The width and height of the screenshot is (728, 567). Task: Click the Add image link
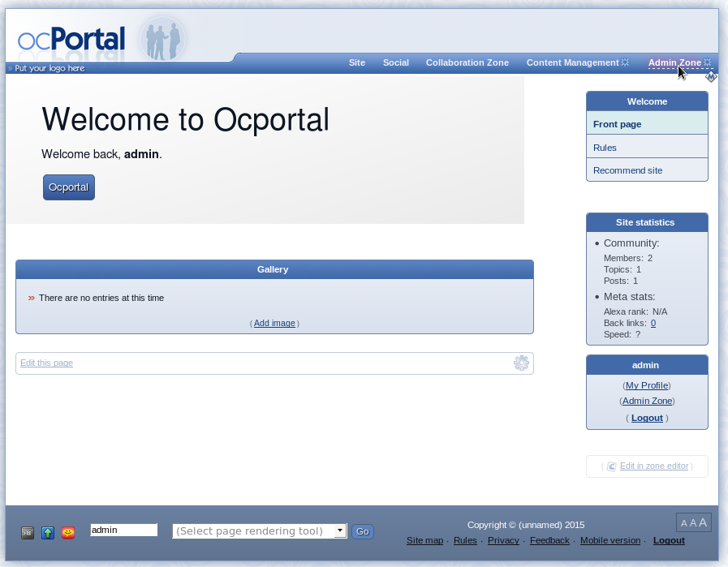[x=274, y=323]
